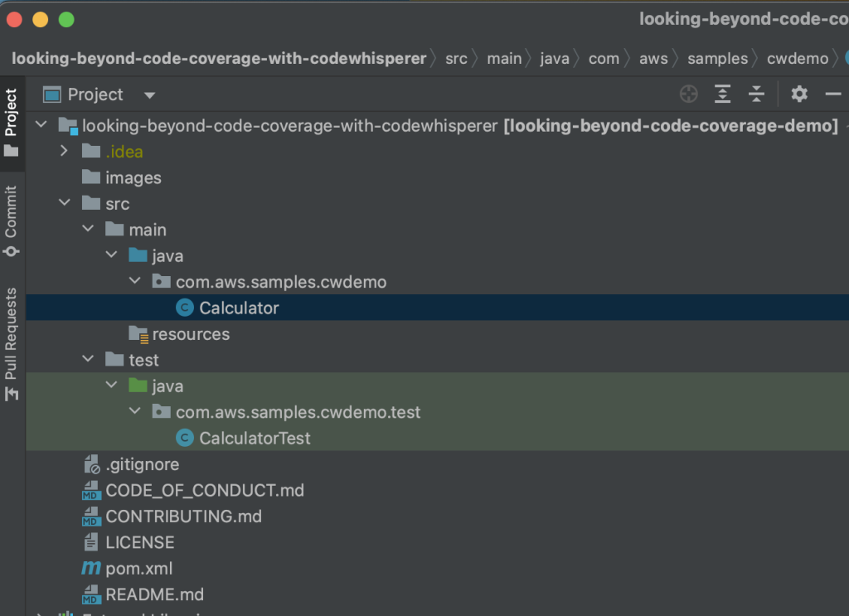This screenshot has height=616, width=849.
Task: Click the Maven icon next to pom.xml
Action: click(x=91, y=569)
